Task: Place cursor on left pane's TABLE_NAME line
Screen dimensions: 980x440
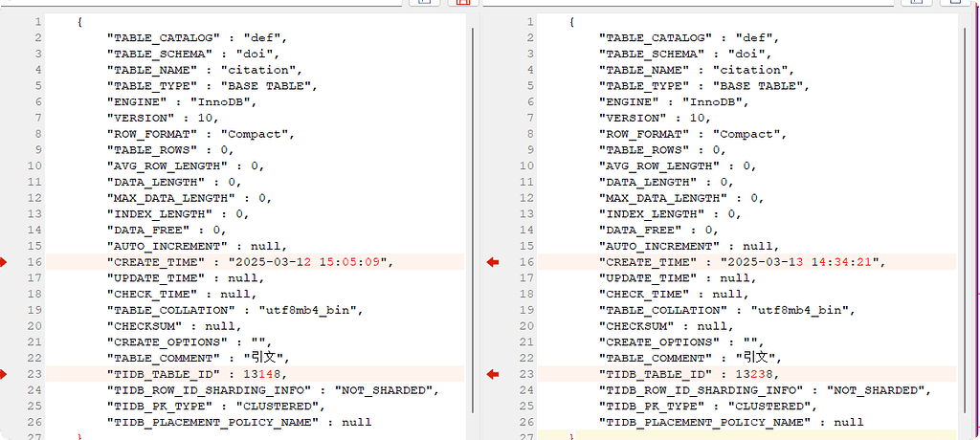Action: tap(209, 70)
